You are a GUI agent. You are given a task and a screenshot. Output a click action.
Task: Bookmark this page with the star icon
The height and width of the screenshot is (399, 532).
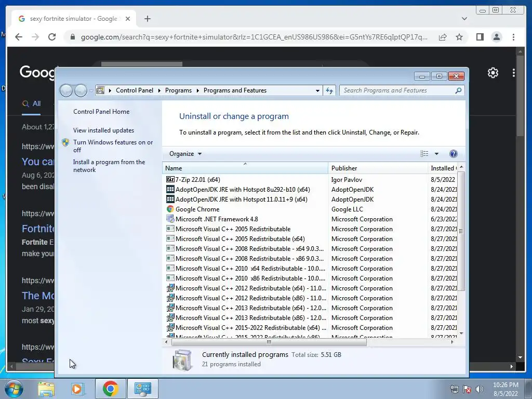point(459,37)
